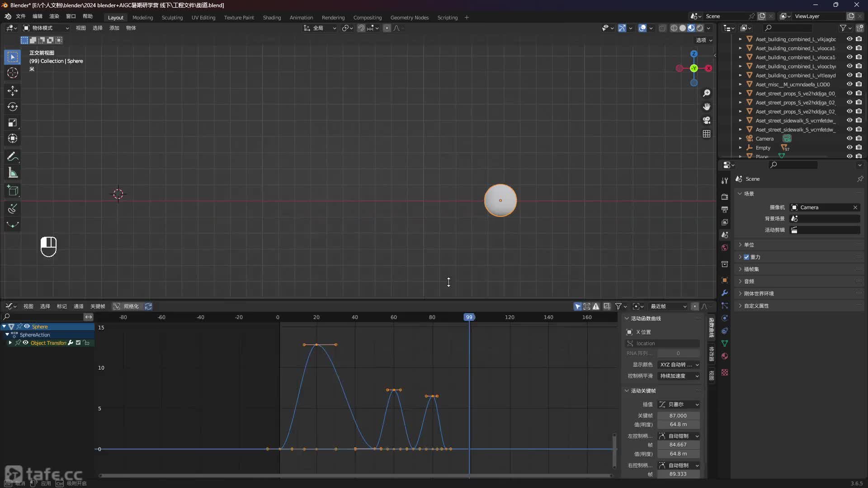Open transform orientation Global dropdown

pos(320,28)
